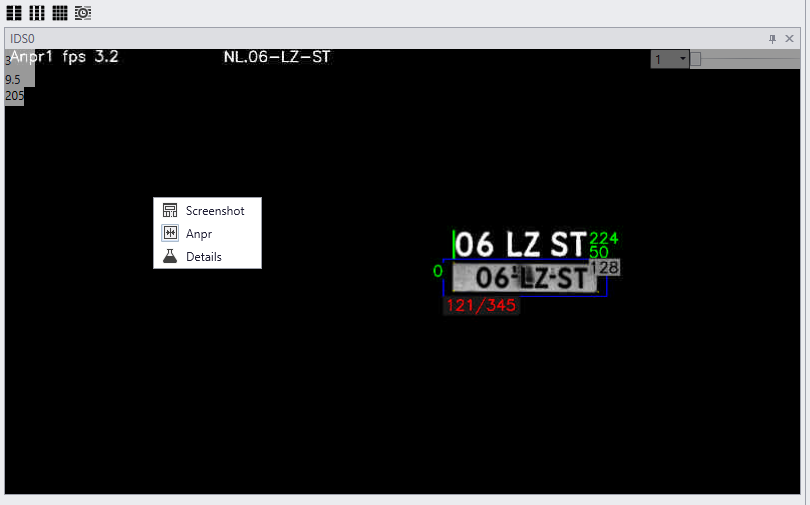Click the NL.06-LZ-ST header text

(x=277, y=57)
